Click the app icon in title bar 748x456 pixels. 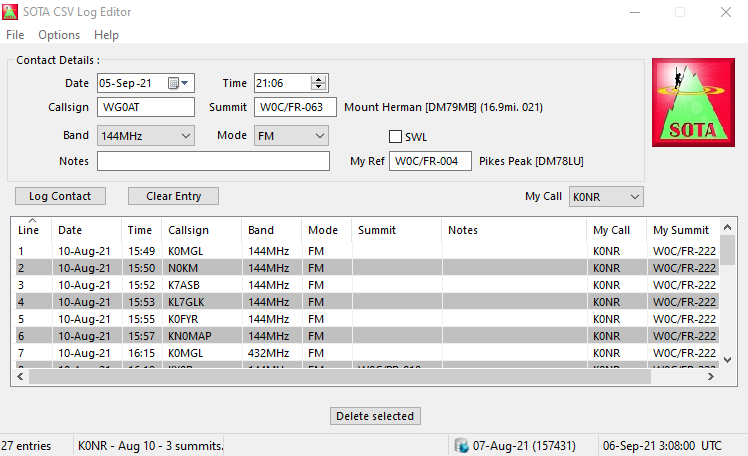click(x=10, y=12)
